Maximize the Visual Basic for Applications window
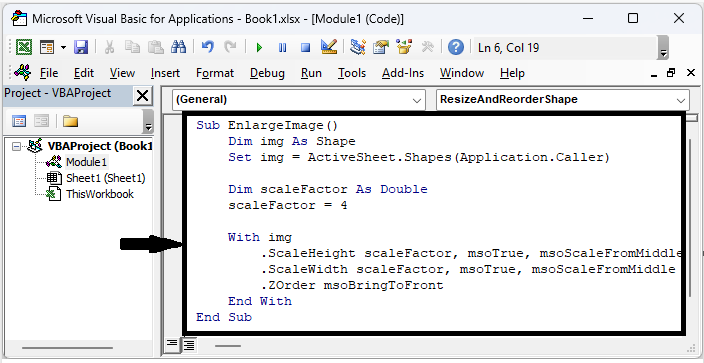Screen dimensions: 704x363 [x=633, y=18]
